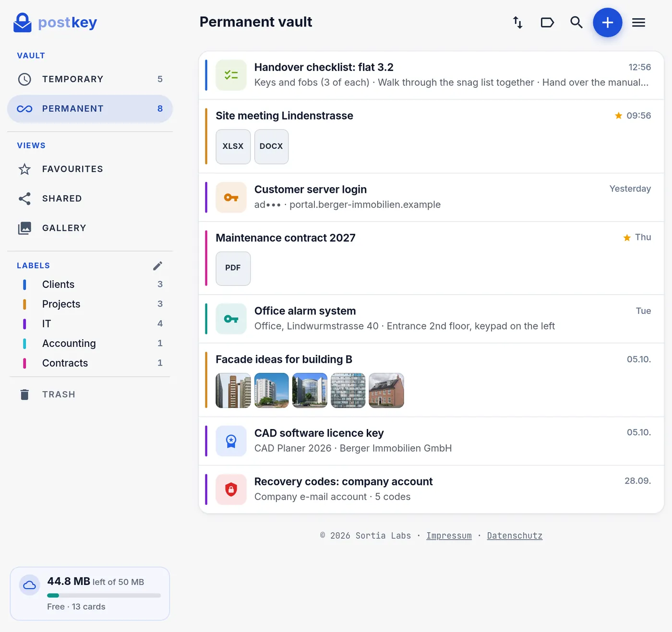This screenshot has width=672, height=632.
Task: Open the Gallery view
Action: tap(90, 228)
